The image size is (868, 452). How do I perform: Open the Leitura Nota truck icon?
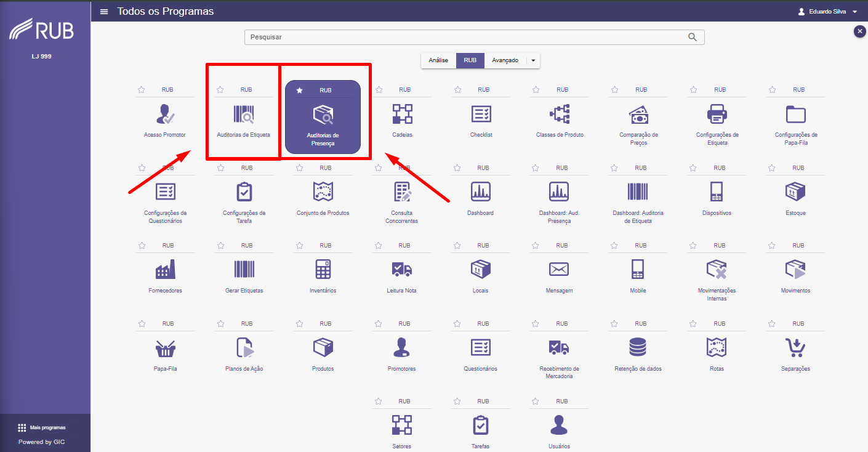coord(401,270)
